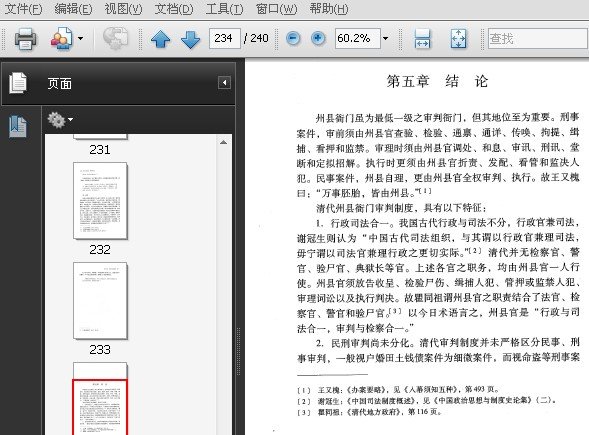Expand the zoom percentage dropdown arrow
The height and width of the screenshot is (435, 589).
tap(386, 38)
